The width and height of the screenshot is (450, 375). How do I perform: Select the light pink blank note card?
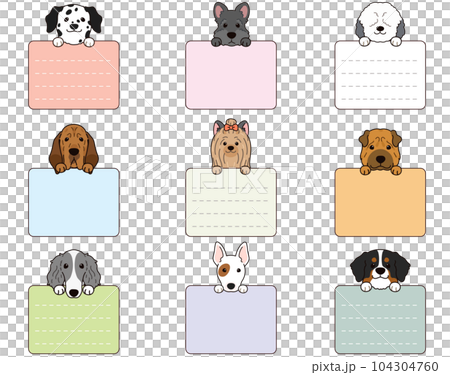(231, 75)
